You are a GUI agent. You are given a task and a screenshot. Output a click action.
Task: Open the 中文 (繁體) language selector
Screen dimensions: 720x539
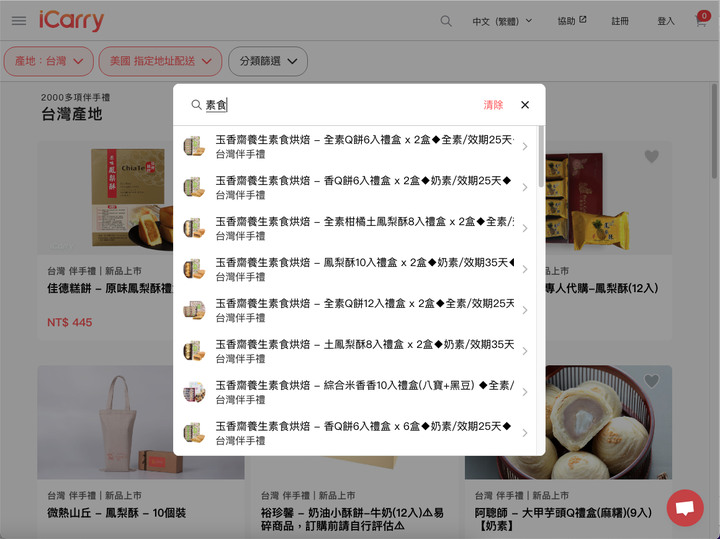pyautogui.click(x=502, y=21)
